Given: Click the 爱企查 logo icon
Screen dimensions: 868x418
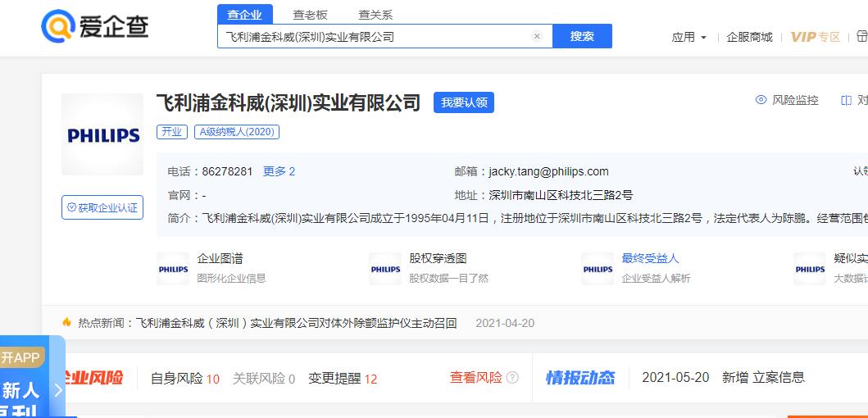Looking at the screenshot, I should click(x=57, y=26).
